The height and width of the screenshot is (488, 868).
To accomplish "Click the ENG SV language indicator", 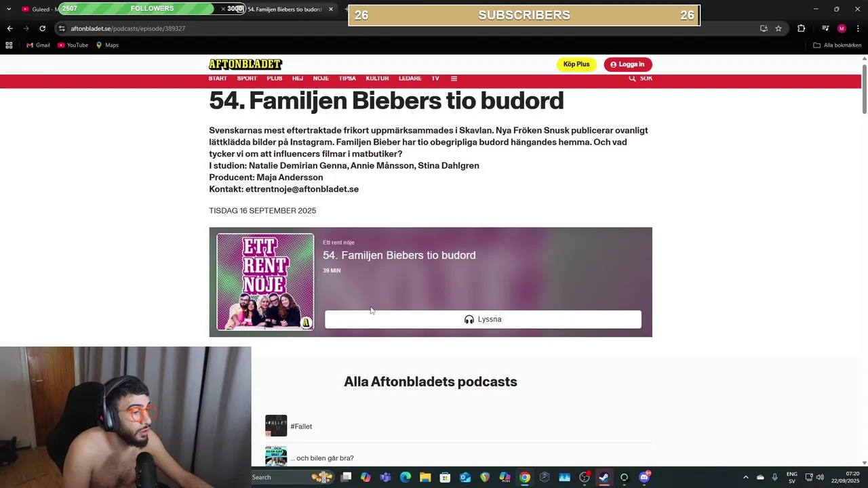I will point(792,477).
